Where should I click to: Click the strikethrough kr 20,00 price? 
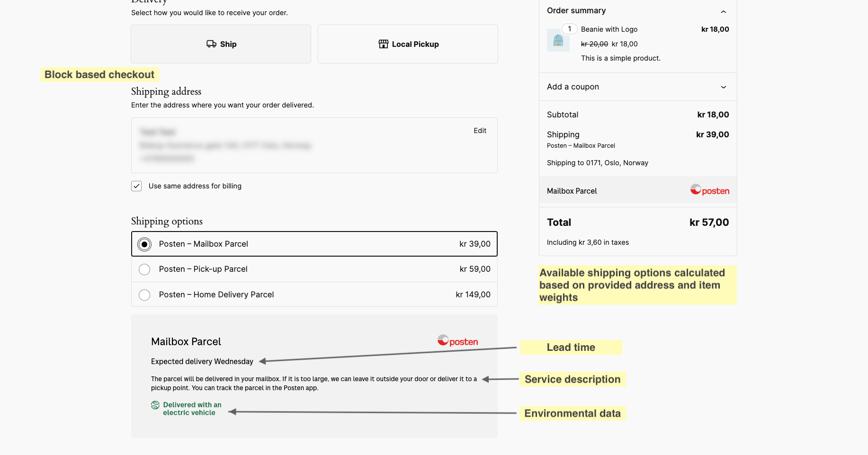click(594, 44)
